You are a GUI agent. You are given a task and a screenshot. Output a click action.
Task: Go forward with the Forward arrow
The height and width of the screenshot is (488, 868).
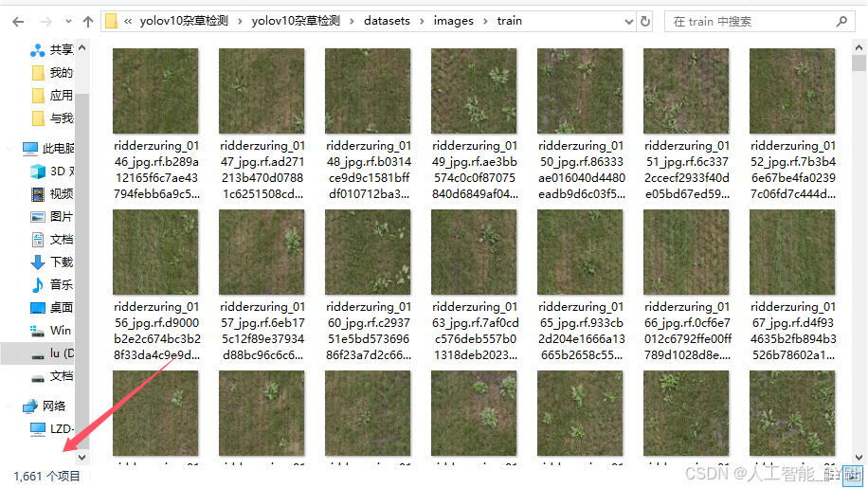click(45, 22)
